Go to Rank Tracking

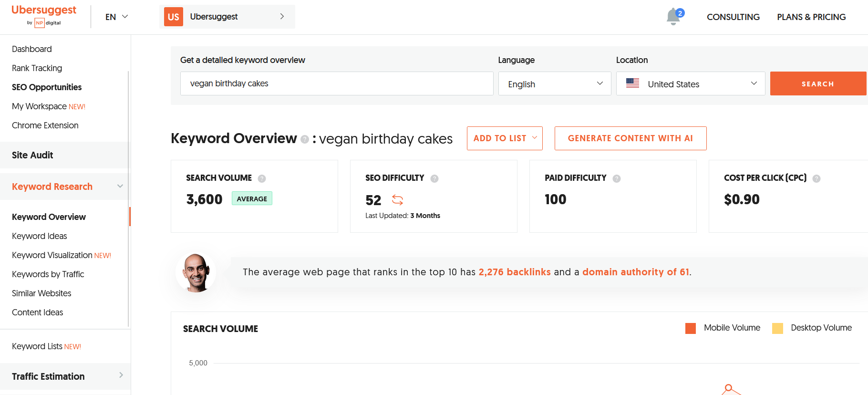[37, 68]
